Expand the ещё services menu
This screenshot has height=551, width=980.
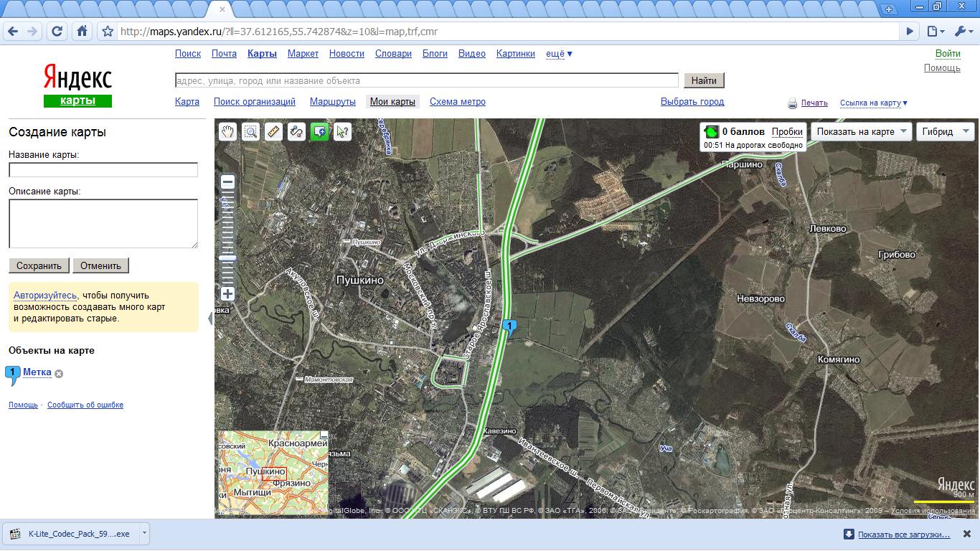559,54
